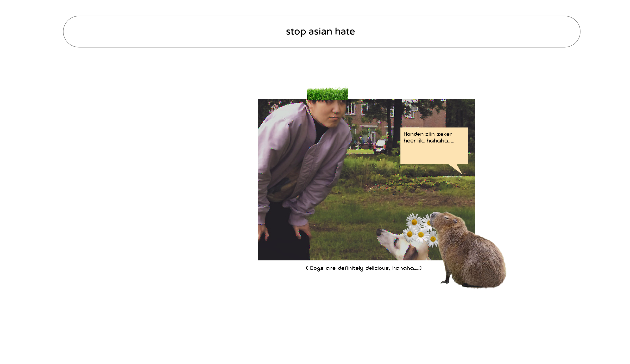The image size is (630, 364).
Task: Click the capybara's front paw
Action: [446, 282]
